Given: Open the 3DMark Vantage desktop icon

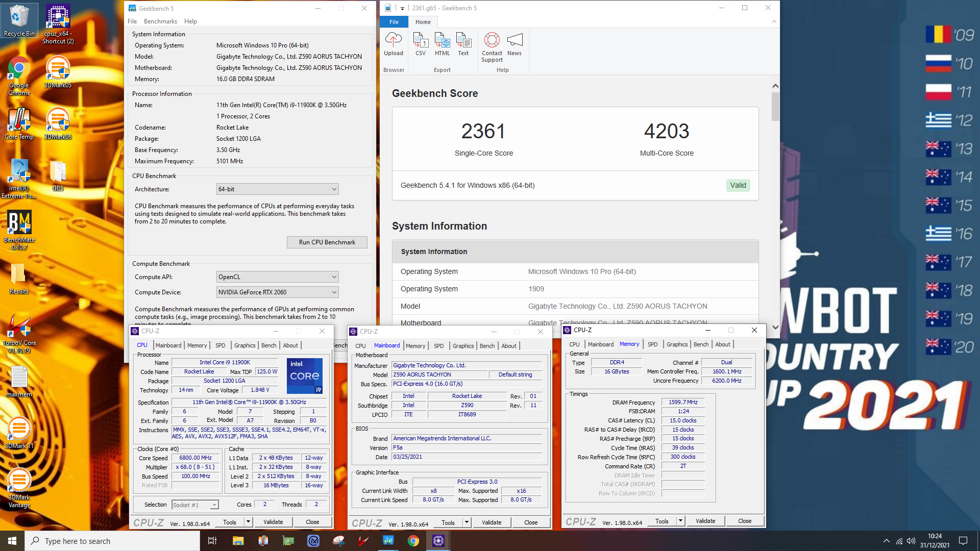Looking at the screenshot, I should pos(19,488).
